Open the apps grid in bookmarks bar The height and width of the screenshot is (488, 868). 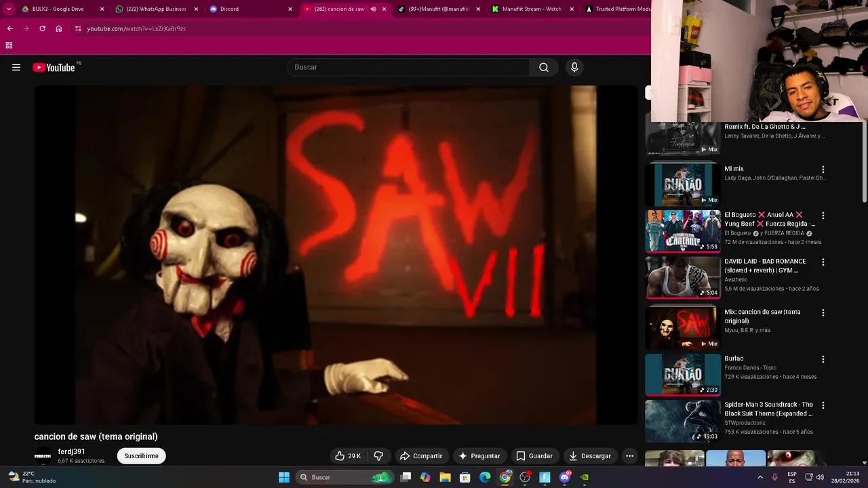point(9,45)
